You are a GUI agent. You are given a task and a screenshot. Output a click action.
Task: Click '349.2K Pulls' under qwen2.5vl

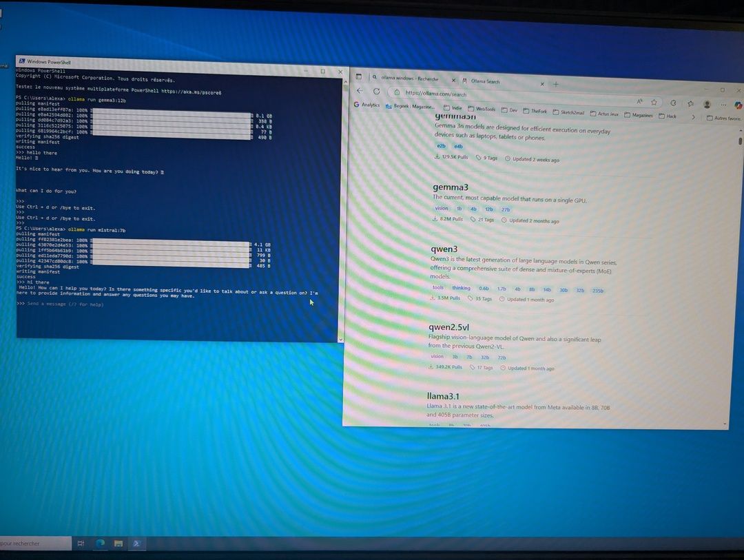[x=445, y=367]
